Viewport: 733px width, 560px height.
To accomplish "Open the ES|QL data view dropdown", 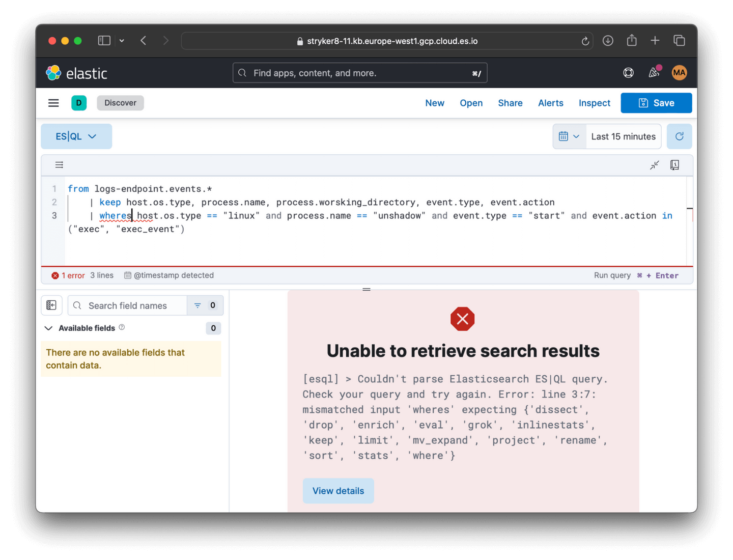I will click(76, 136).
